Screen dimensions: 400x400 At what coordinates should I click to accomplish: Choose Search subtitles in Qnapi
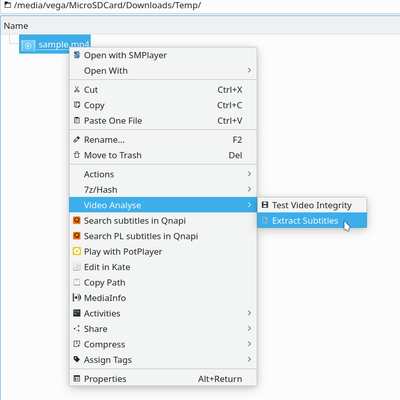point(163,220)
